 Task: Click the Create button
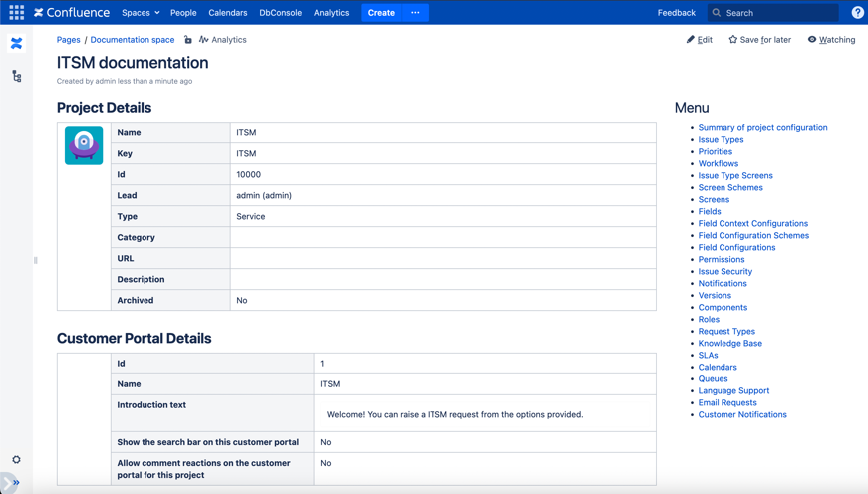coord(381,13)
